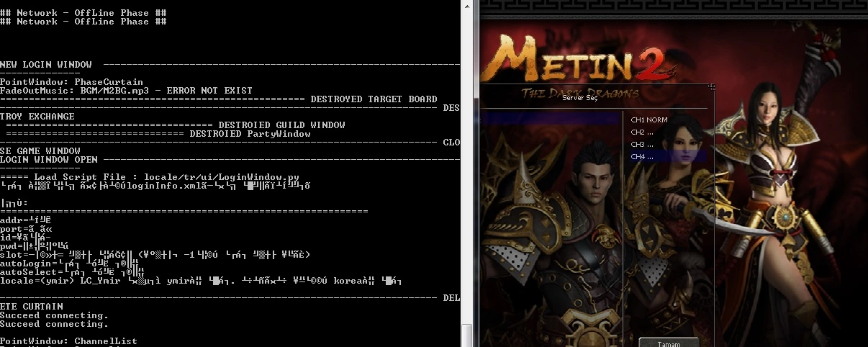Click console line 'NEW LOGIN WINDOW'

pyautogui.click(x=46, y=65)
